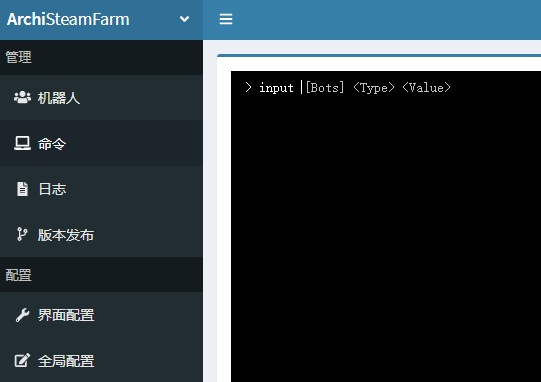This screenshot has height=382, width=541.
Task: Click the people icon beside 机器人
Action: point(22,98)
